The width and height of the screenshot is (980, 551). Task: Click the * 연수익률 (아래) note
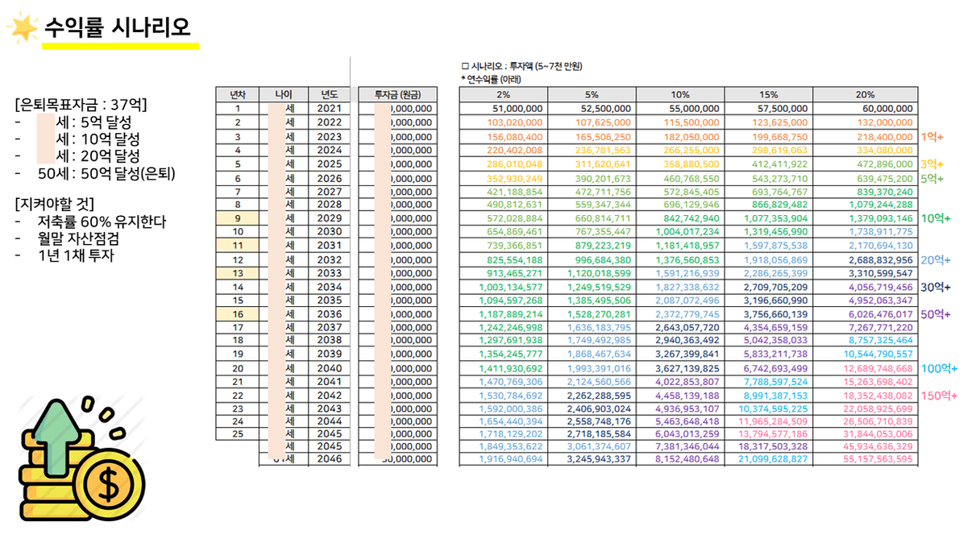[x=492, y=79]
